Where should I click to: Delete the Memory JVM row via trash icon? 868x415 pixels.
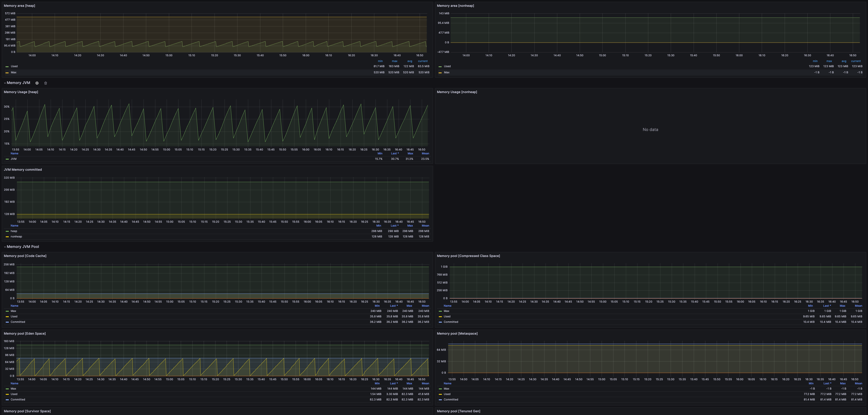[x=45, y=83]
